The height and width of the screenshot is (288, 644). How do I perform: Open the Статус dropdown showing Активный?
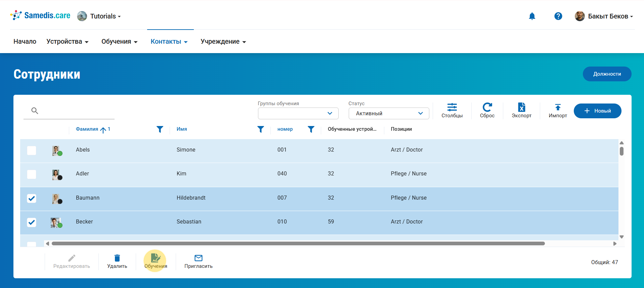[389, 114]
